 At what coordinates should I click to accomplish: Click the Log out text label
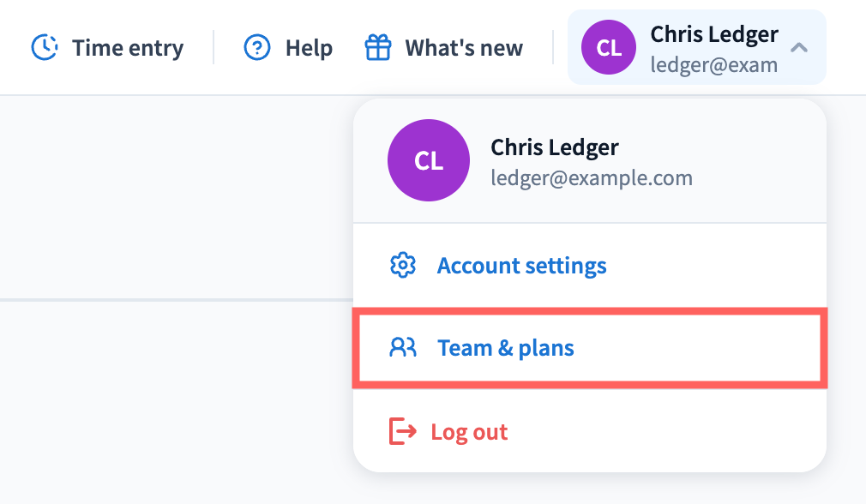coord(469,431)
